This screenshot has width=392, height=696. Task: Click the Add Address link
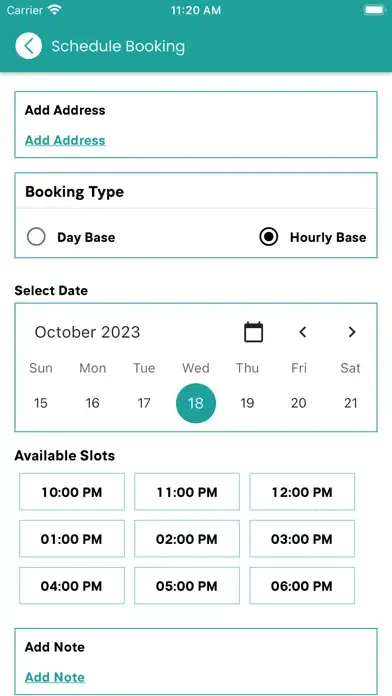(x=65, y=140)
